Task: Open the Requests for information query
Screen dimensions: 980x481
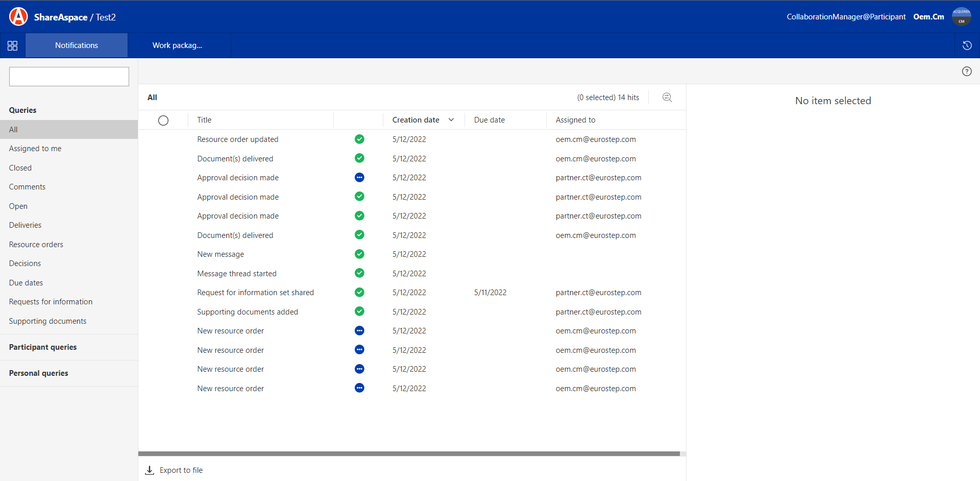Action: pos(51,302)
